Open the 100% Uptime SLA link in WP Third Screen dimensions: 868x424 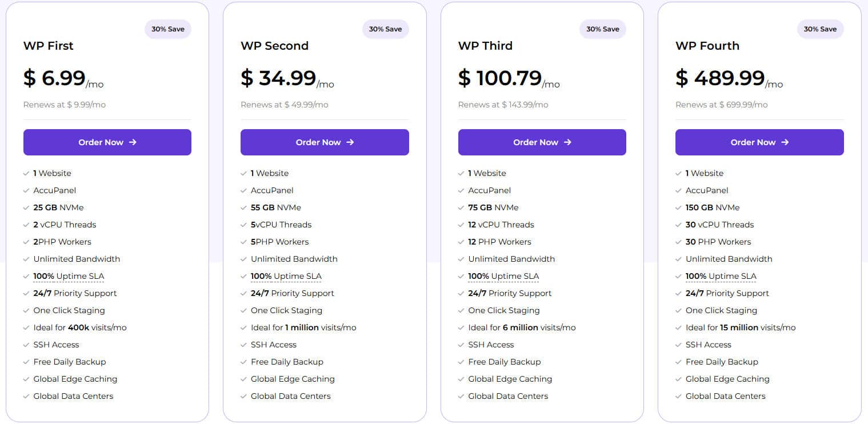(503, 276)
